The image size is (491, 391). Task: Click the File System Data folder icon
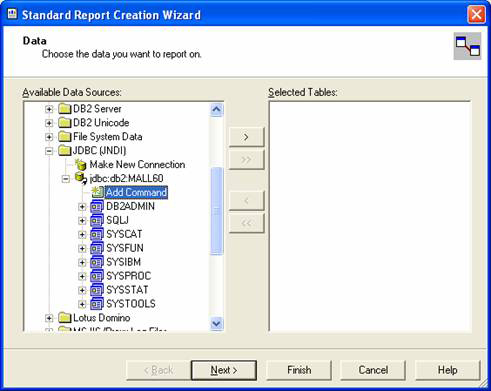click(65, 137)
